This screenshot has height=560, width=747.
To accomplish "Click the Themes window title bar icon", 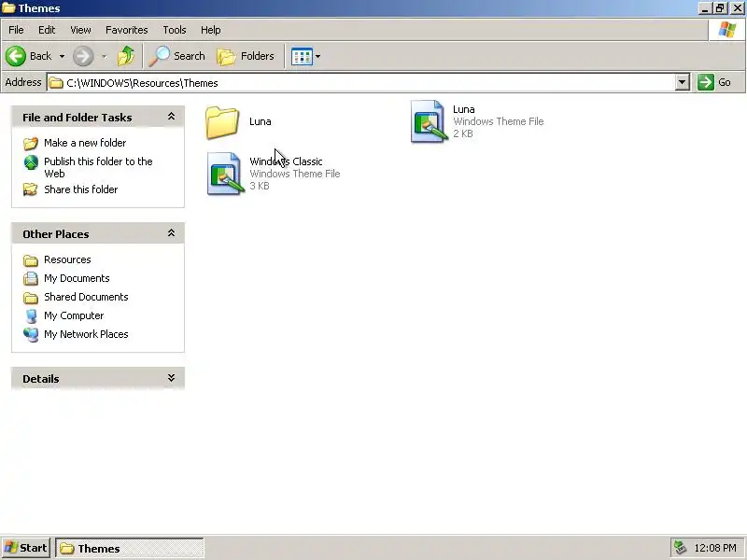I will pos(8,8).
